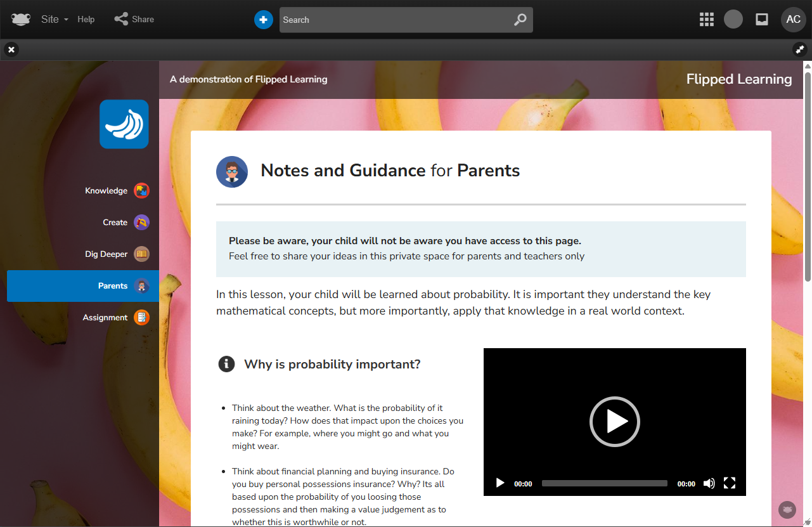Click the blue plus add button
This screenshot has height=527, width=812.
click(263, 20)
